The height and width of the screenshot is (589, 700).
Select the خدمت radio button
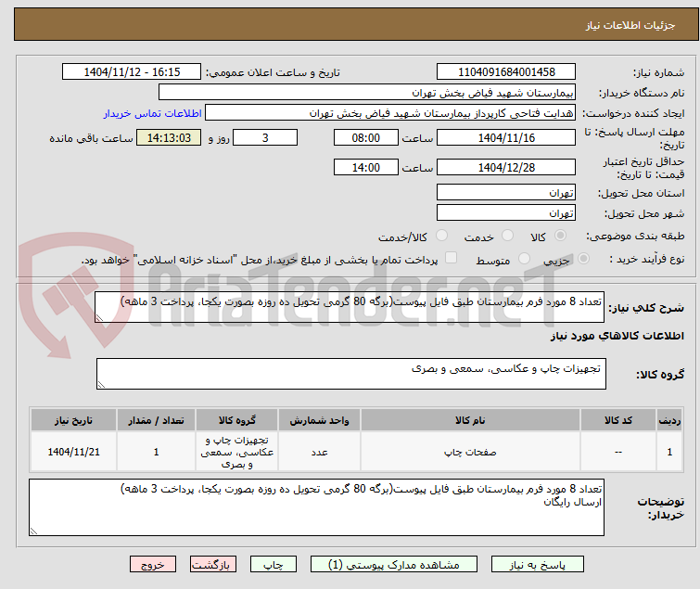507,236
